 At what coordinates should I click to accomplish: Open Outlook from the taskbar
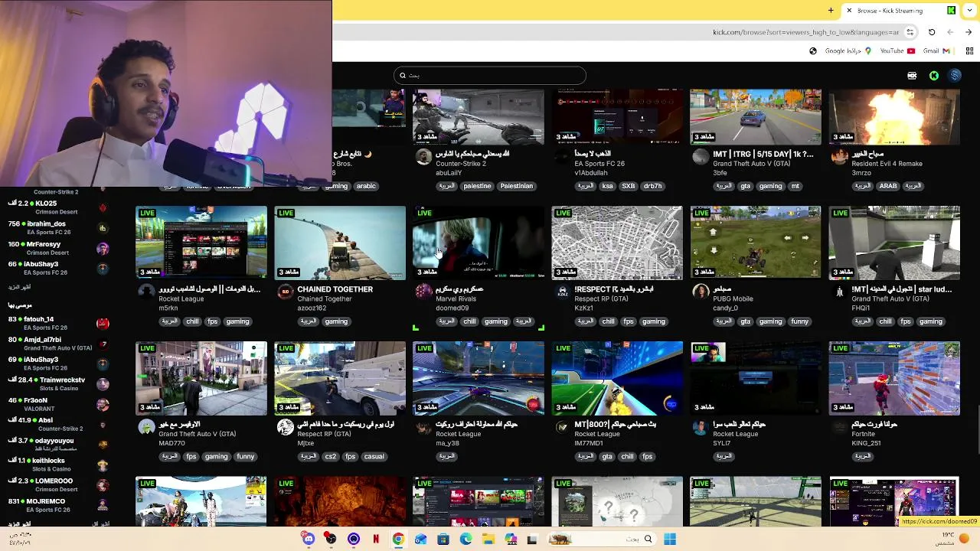point(420,540)
